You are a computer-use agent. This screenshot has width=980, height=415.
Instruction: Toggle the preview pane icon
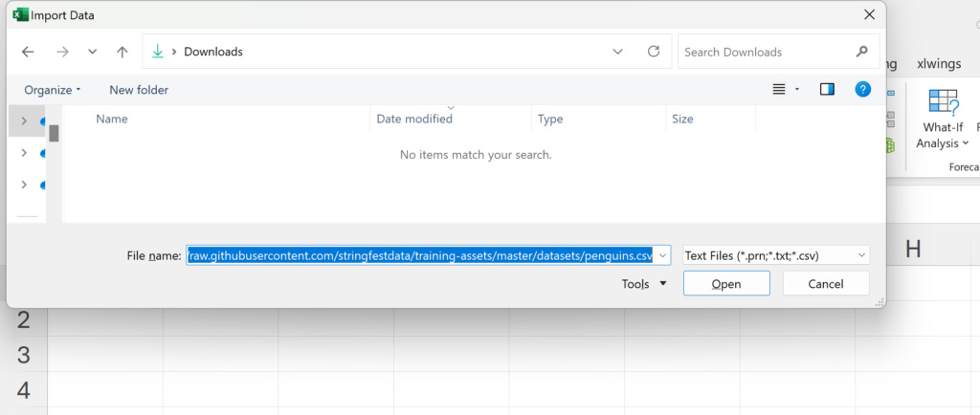(827, 89)
